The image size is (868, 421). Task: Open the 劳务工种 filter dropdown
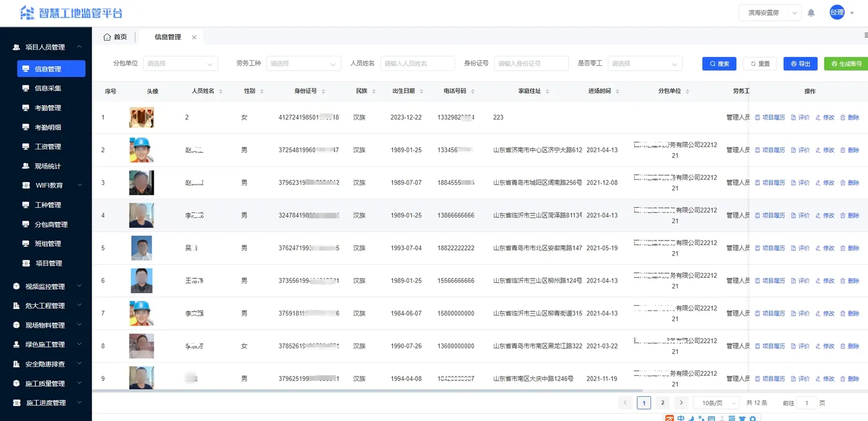coord(304,63)
